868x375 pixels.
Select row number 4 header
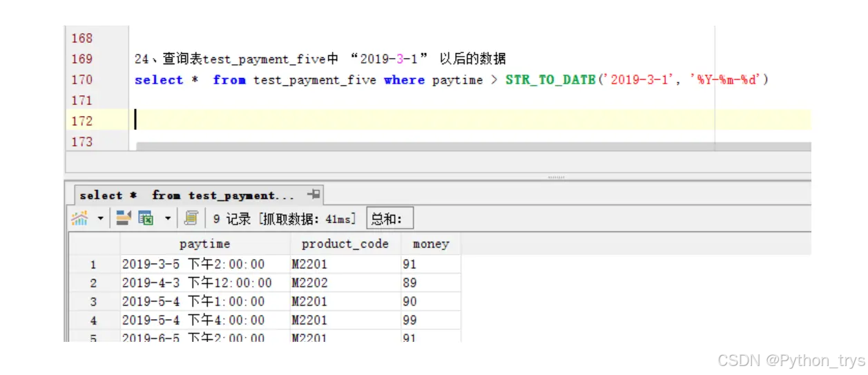coord(94,320)
